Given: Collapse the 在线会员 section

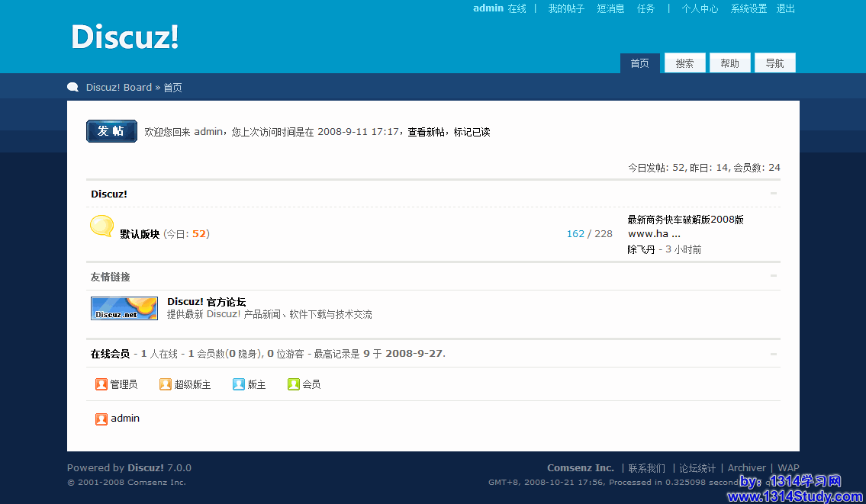Looking at the screenshot, I should pyautogui.click(x=774, y=354).
